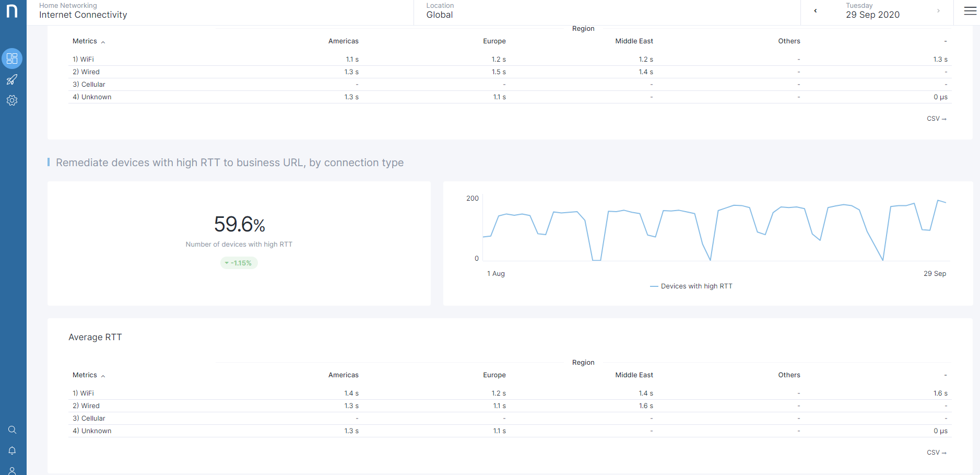Open the notifications bell icon
This screenshot has height=475, width=980.
pos(12,450)
